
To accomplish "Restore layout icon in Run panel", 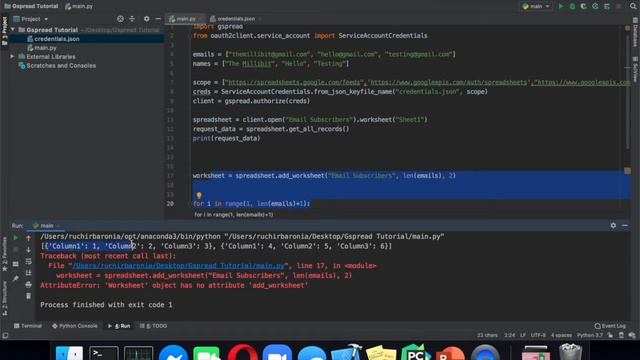I will click(16, 264).
